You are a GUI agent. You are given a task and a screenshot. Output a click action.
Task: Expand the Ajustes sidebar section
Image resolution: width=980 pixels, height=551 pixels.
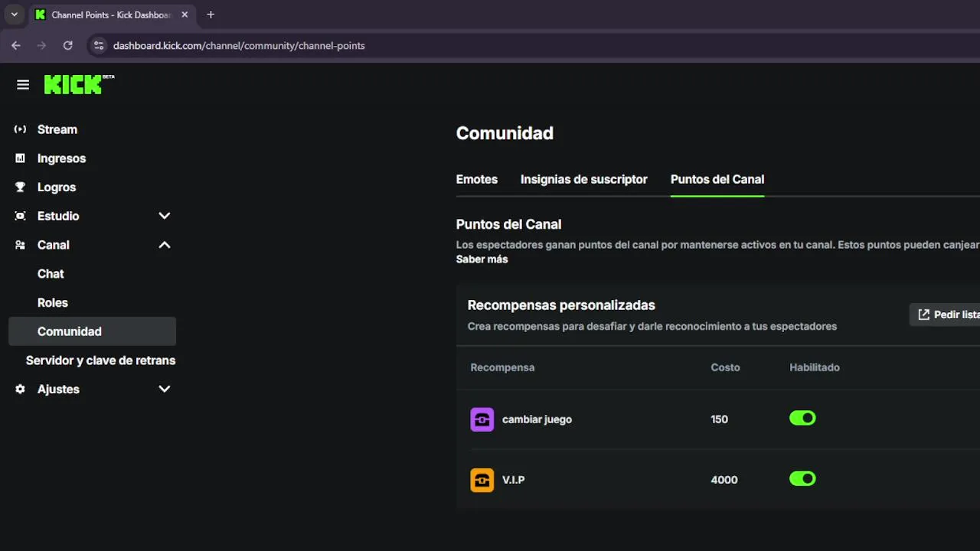164,389
